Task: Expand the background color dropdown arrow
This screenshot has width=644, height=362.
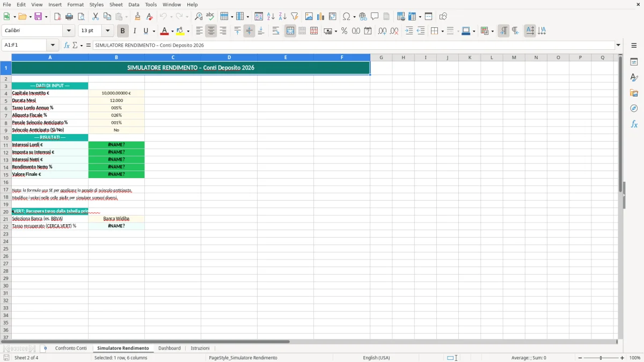Action: 188,31
